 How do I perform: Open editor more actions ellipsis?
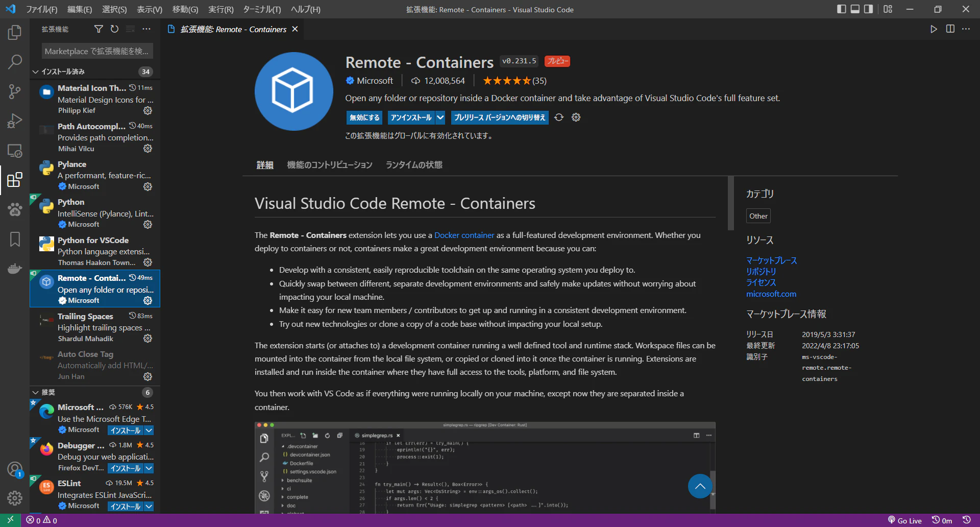[x=966, y=29]
